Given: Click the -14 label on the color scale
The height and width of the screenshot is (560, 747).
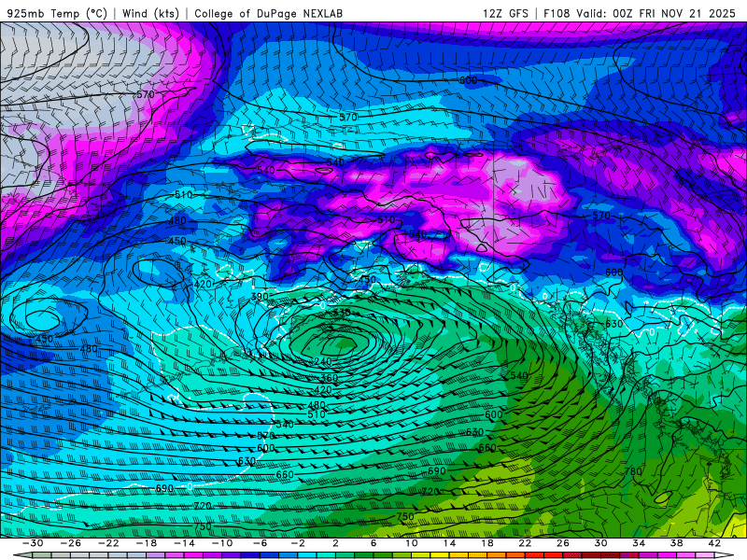Looking at the screenshot, I should click(184, 543).
